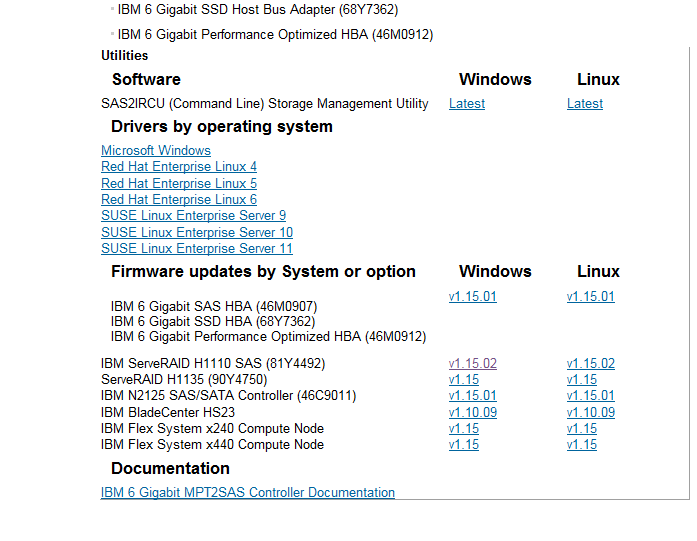Click 'IBM ServeRAID H1110 SAS (81Y4492)' row label
Viewport: 697px width, 541px height.
[x=213, y=364]
